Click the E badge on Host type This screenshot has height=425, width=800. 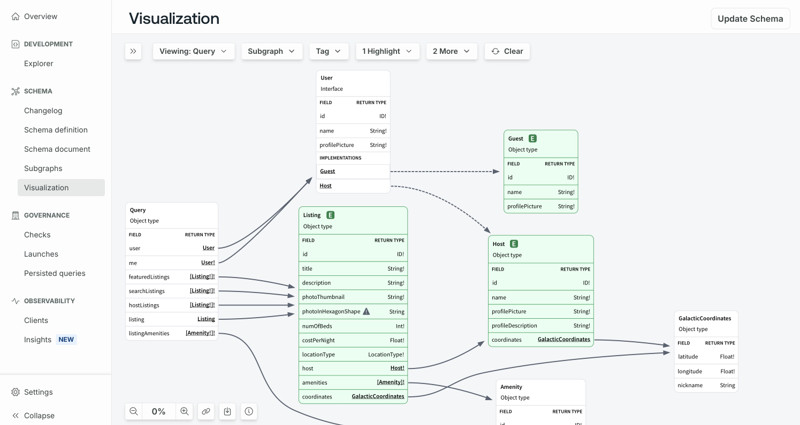coord(514,244)
